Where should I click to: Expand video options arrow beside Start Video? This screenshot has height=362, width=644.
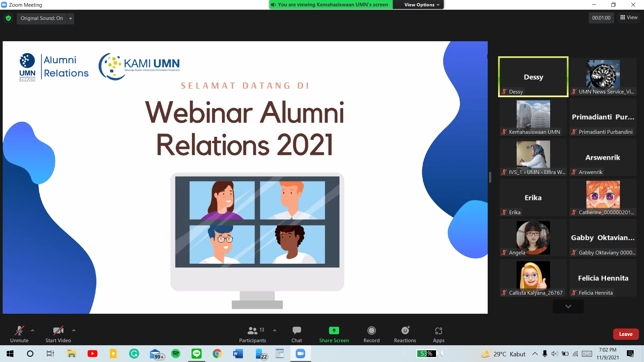[74, 330]
